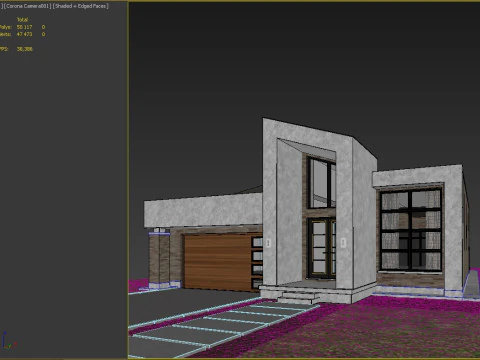Open the Shaded + Edged Faces shading menu
Screen dimensions: 480x360
point(80,6)
